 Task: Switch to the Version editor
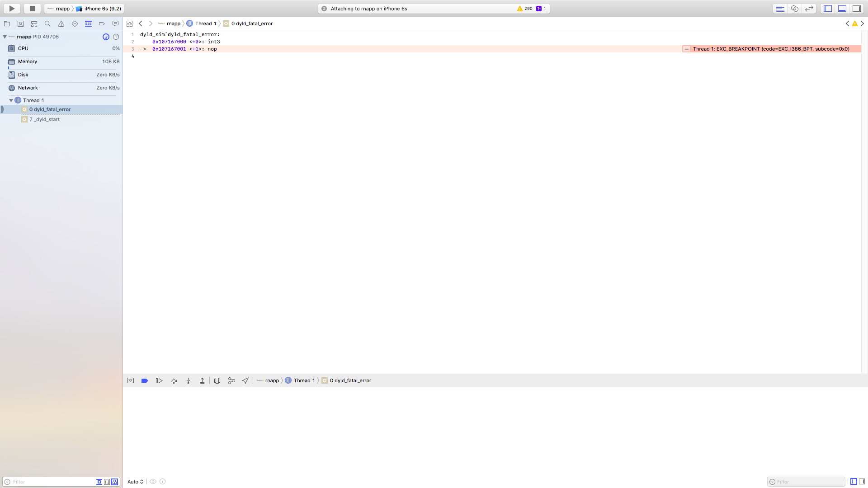point(809,9)
